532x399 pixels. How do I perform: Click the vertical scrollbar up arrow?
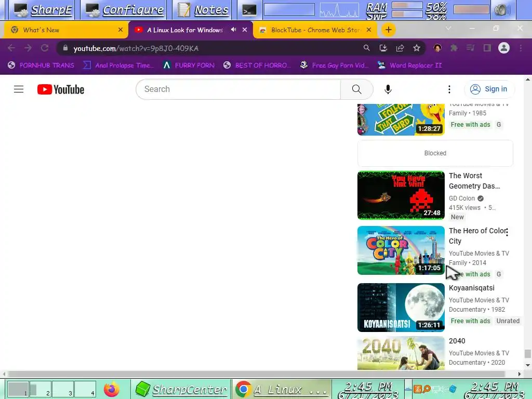click(527, 79)
